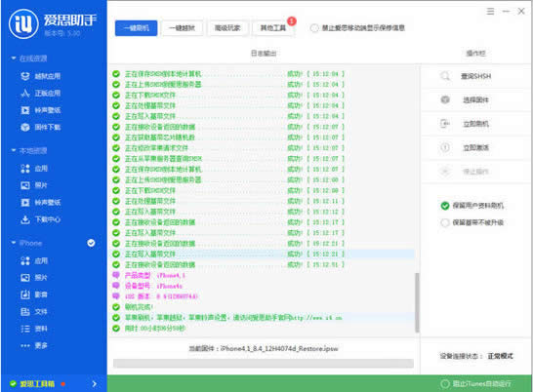The height and width of the screenshot is (392, 533).
Task: Open 下载中心 in the sidebar
Action: (40, 219)
